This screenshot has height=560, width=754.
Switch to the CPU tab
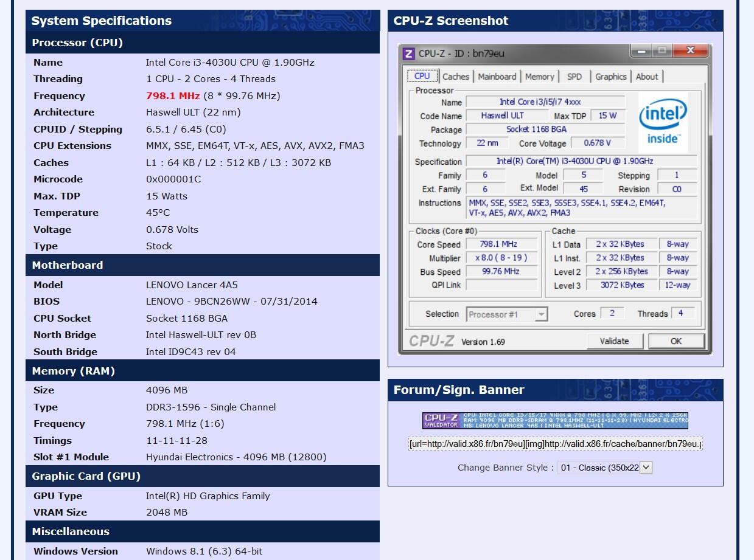point(422,76)
